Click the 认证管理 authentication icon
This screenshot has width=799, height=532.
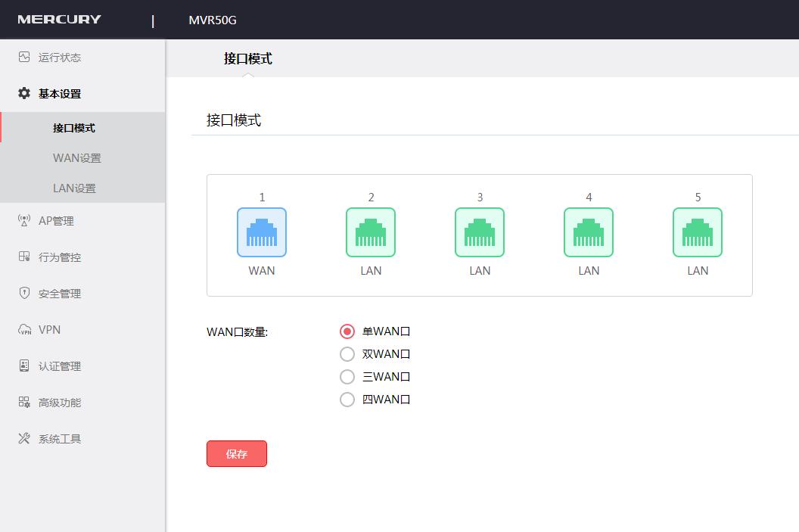[x=23, y=366]
